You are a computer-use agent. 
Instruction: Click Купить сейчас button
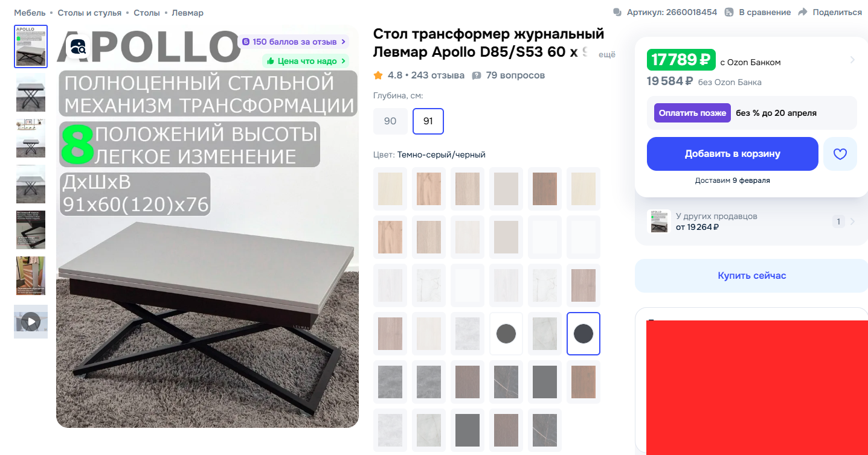(751, 276)
